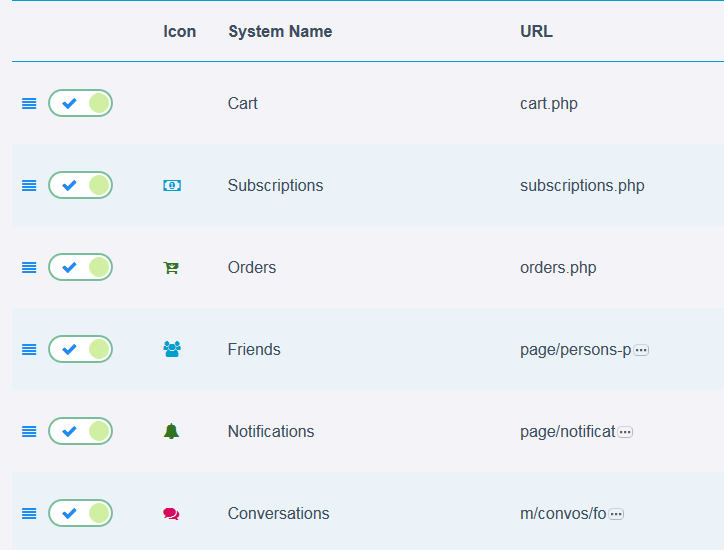The width and height of the screenshot is (724, 550).
Task: Switch off the Notifications toggle
Action: coord(81,431)
